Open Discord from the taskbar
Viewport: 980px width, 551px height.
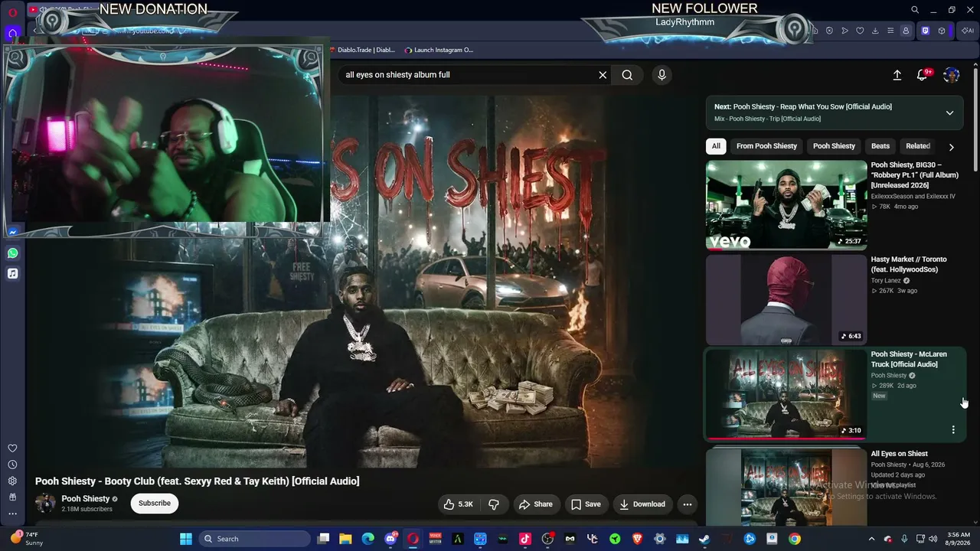pyautogui.click(x=390, y=539)
